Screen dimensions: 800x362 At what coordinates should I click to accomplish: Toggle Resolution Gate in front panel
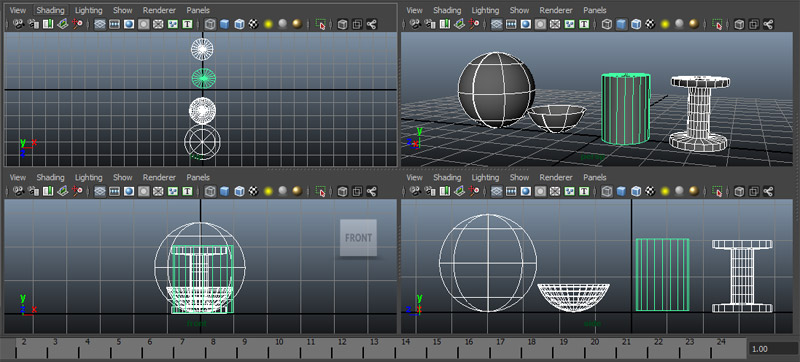click(129, 191)
